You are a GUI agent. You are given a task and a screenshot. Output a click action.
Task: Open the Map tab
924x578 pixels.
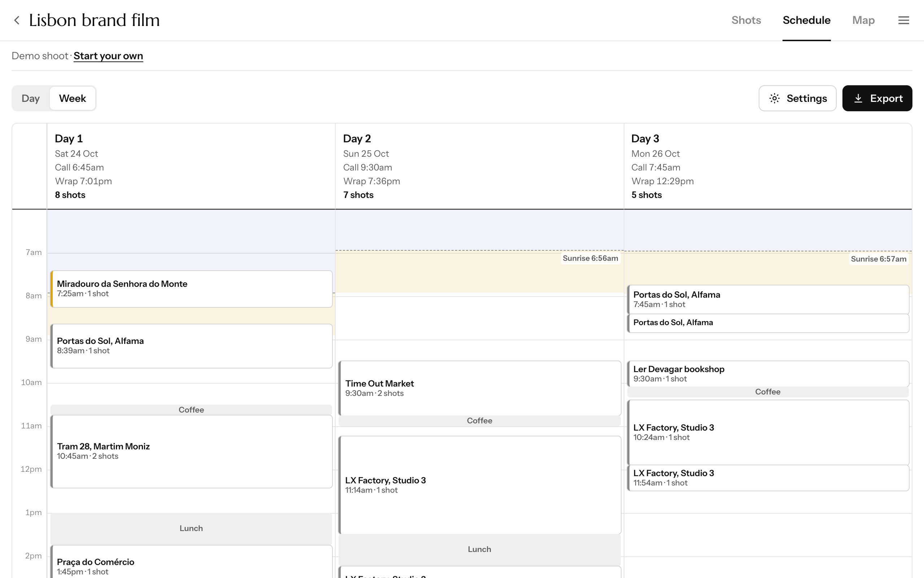(863, 20)
